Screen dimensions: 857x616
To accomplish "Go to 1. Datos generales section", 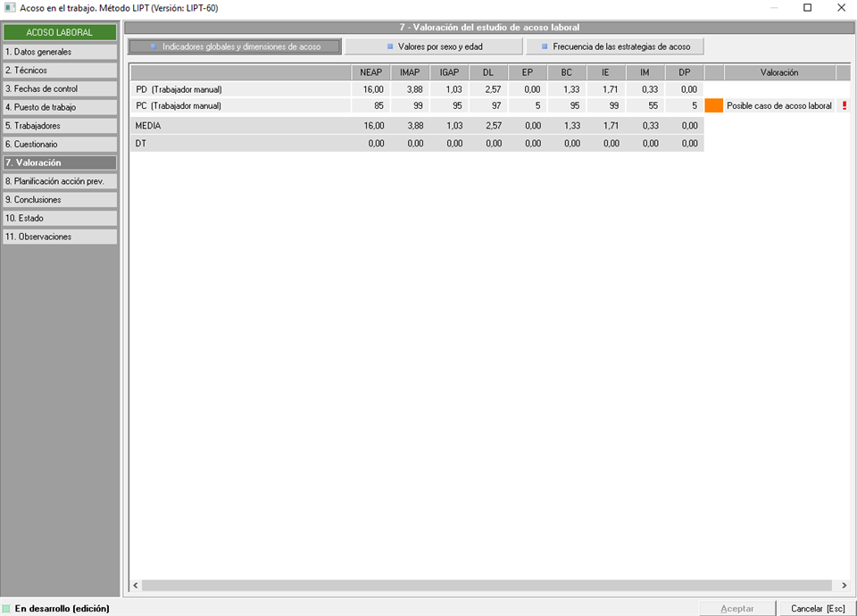I will [59, 52].
